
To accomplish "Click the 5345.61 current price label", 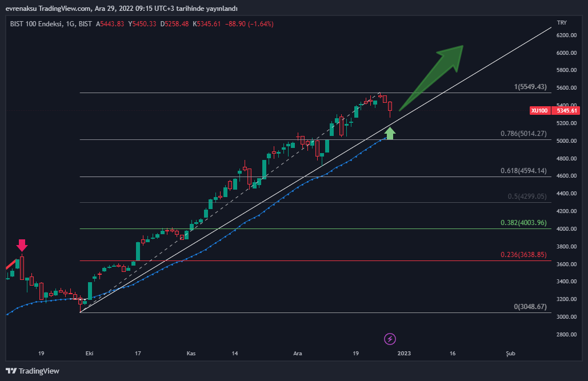I will tap(567, 111).
